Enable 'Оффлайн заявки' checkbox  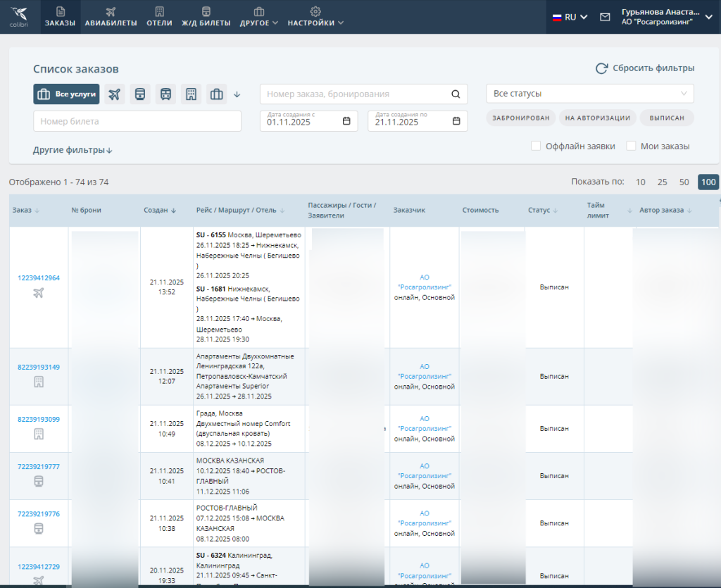(x=536, y=146)
